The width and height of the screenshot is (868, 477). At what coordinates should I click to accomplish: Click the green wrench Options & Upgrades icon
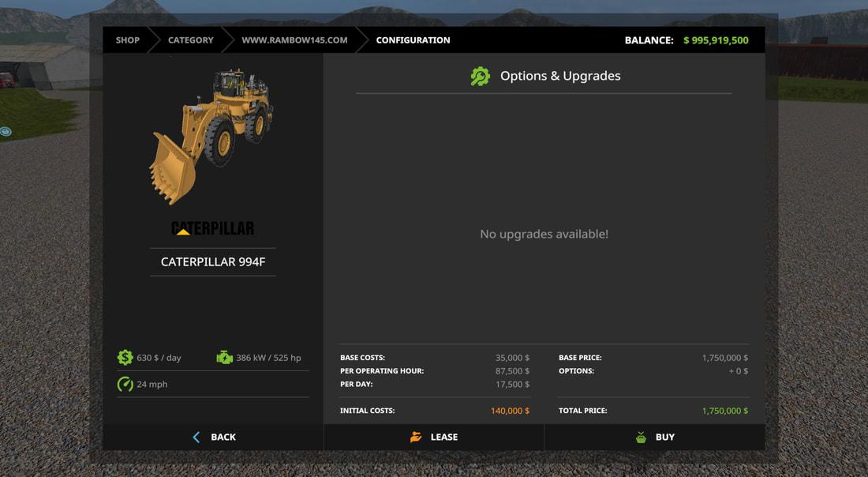480,77
